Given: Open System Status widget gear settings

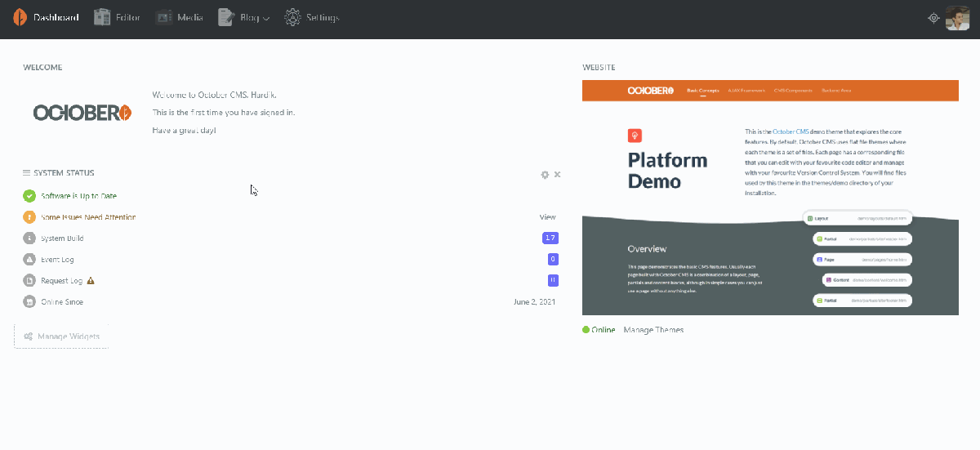Looking at the screenshot, I should [x=545, y=175].
